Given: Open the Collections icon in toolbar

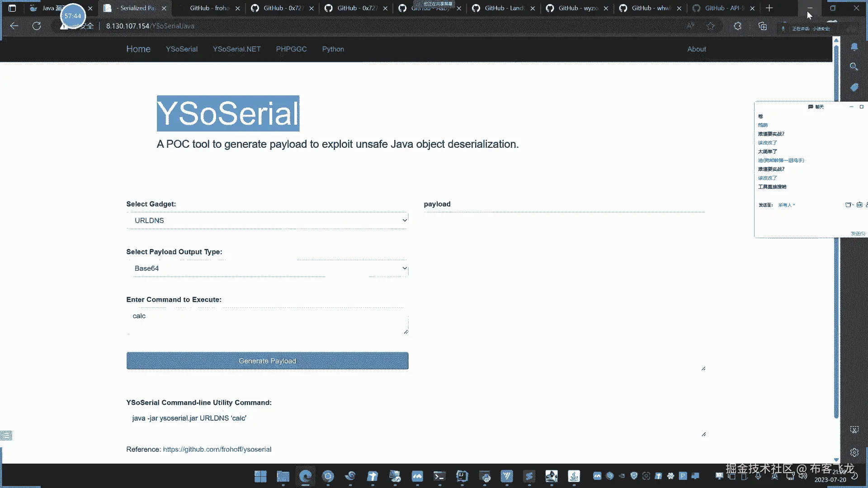Looking at the screenshot, I should pyautogui.click(x=763, y=26).
